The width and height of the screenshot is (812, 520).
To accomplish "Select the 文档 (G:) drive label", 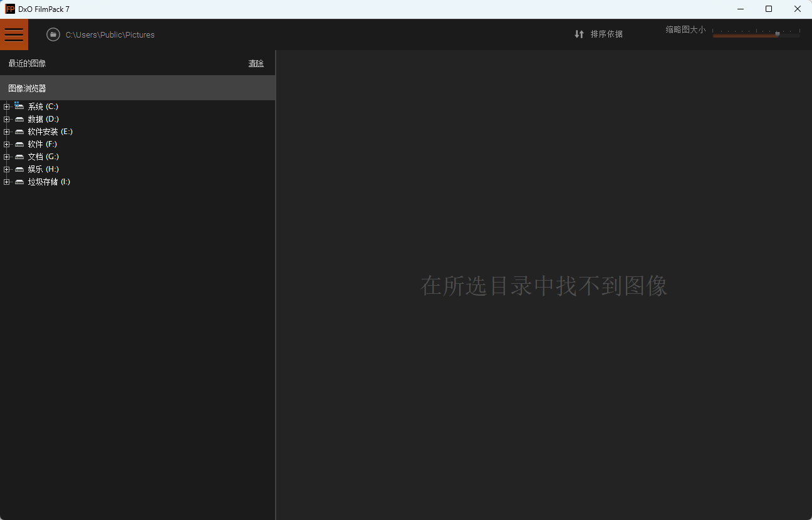I will (43, 157).
